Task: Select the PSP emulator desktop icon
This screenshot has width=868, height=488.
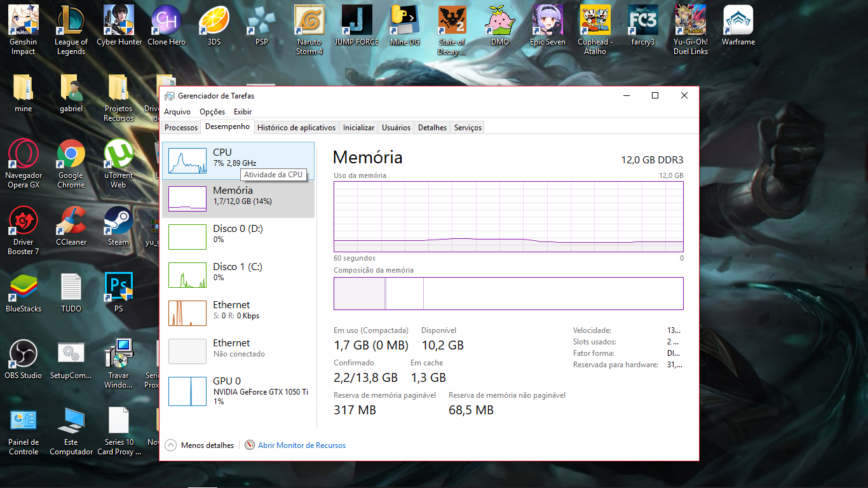Action: (262, 25)
